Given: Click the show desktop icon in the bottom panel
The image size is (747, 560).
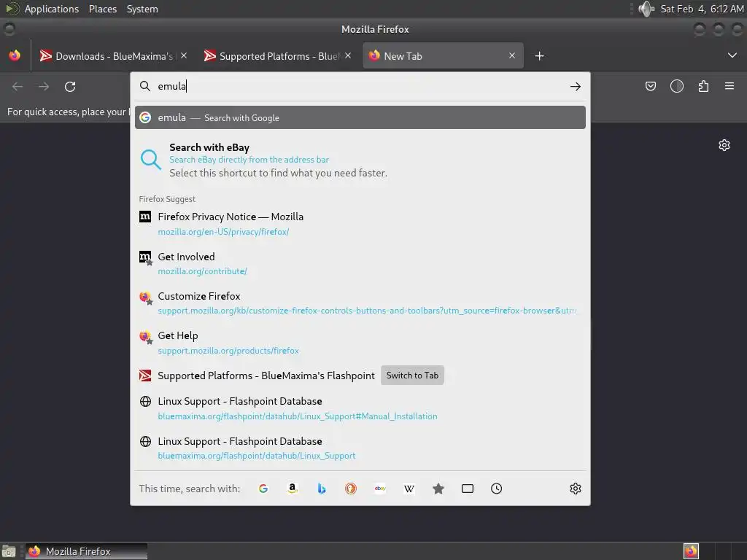Looking at the screenshot, I should (9, 551).
